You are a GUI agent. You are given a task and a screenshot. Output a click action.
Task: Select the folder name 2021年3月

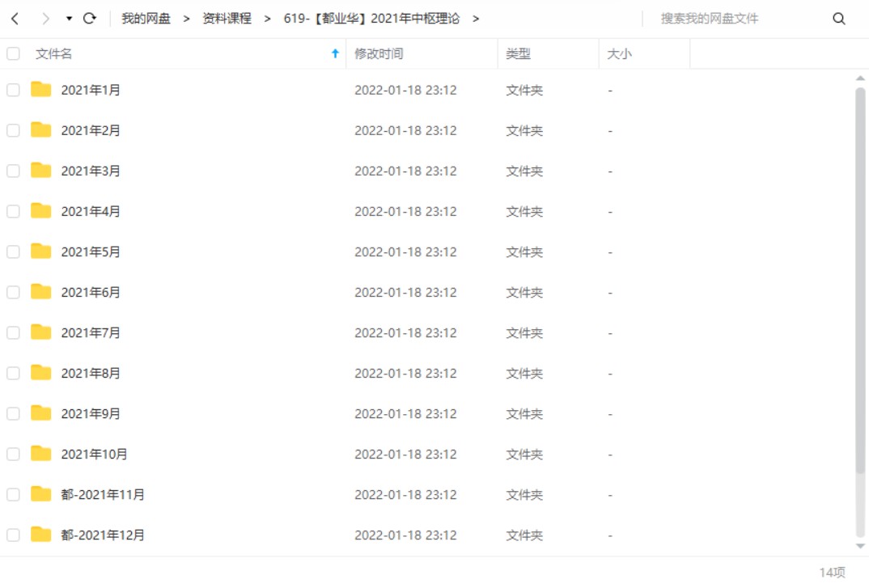click(x=91, y=171)
